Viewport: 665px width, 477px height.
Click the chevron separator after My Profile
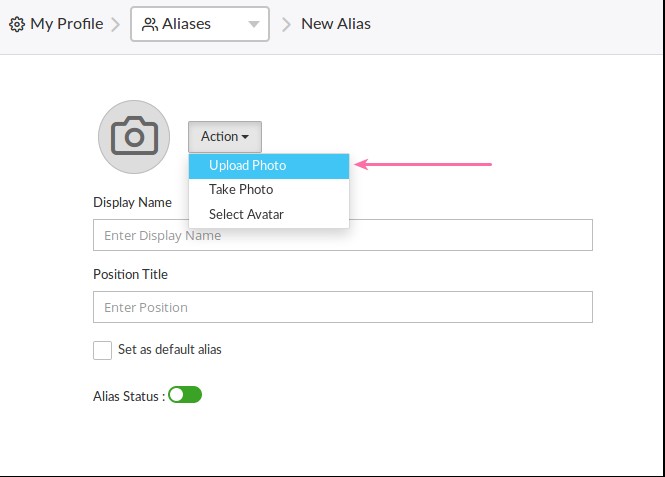[115, 24]
